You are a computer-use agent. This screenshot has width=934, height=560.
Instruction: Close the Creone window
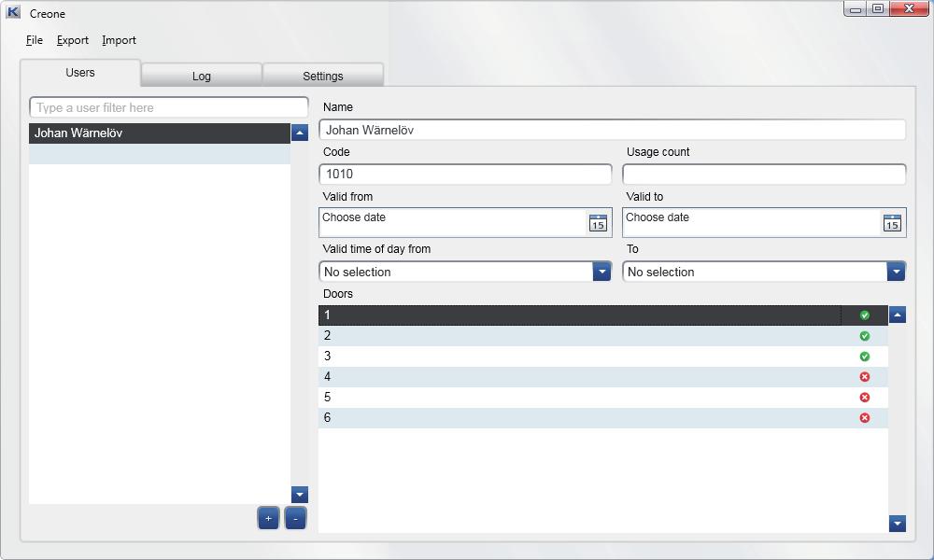point(909,9)
